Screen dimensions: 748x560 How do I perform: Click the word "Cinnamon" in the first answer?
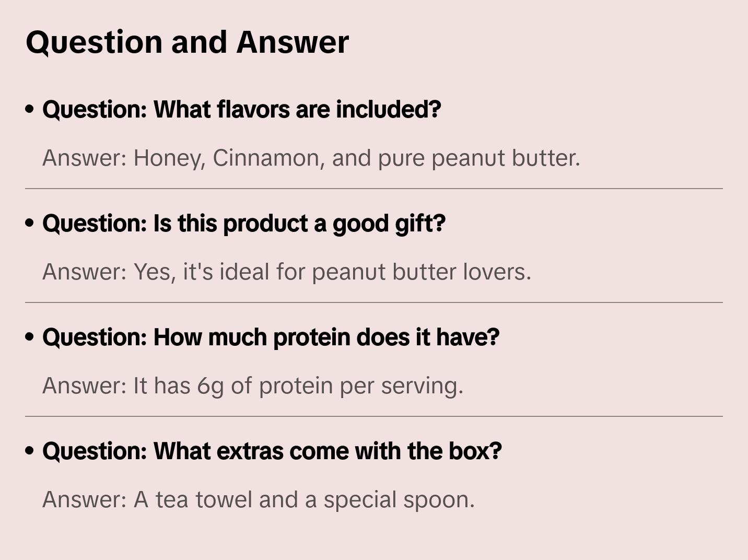[268, 158]
